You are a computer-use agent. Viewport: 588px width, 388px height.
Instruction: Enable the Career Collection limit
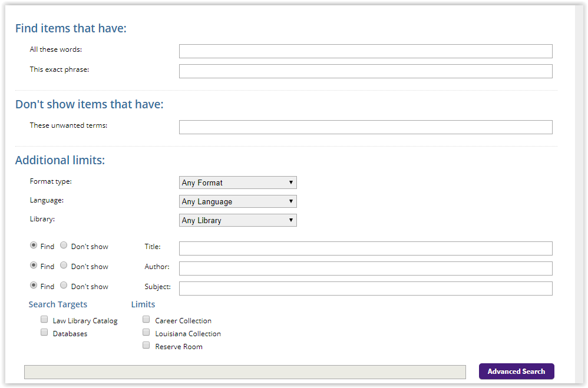tap(146, 319)
